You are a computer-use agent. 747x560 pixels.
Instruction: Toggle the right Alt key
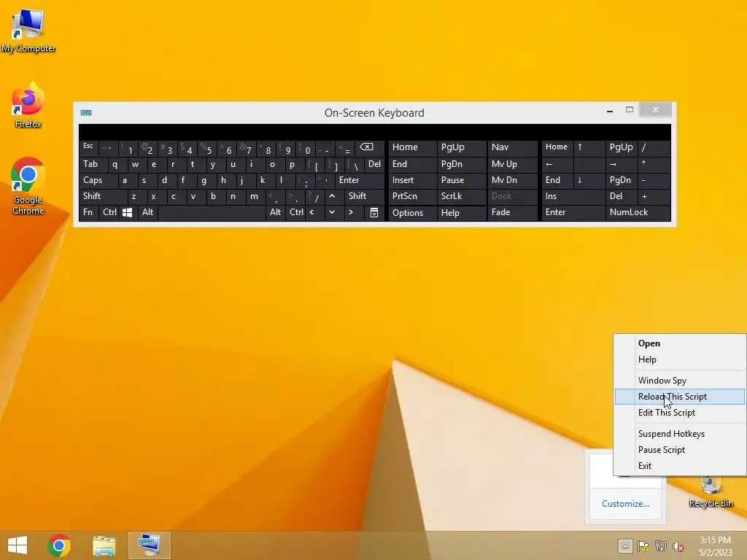(275, 213)
